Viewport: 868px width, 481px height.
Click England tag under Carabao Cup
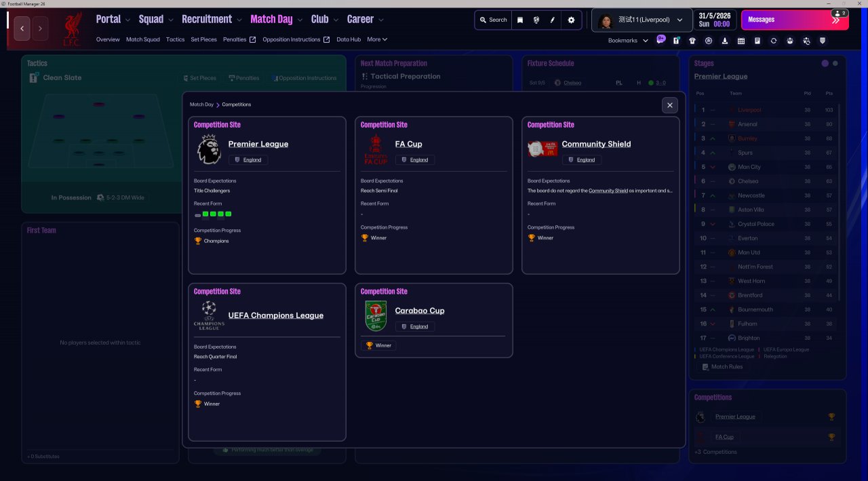[415, 326]
